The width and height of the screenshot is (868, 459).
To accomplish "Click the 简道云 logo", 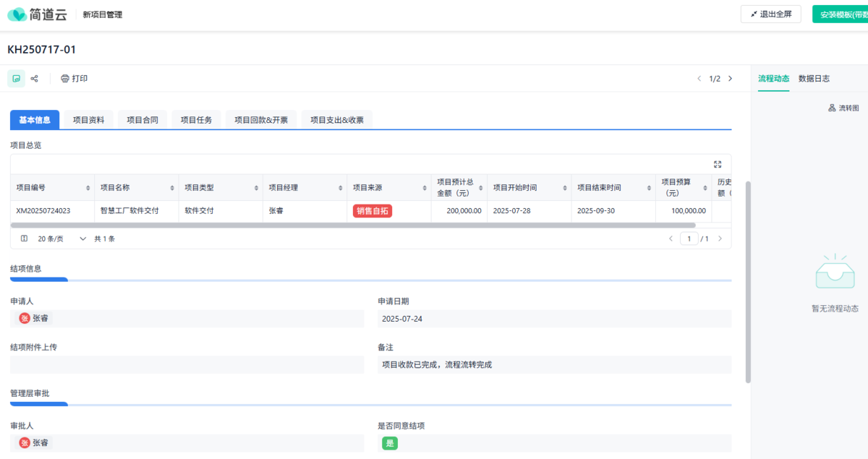I will [x=37, y=14].
